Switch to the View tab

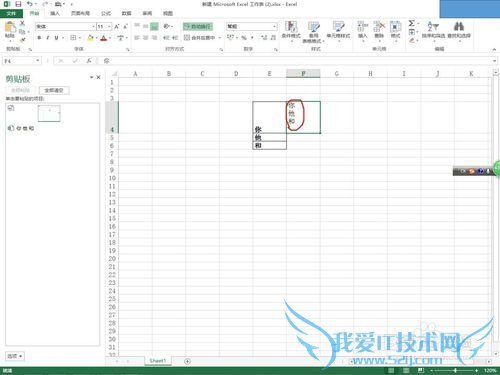click(168, 13)
